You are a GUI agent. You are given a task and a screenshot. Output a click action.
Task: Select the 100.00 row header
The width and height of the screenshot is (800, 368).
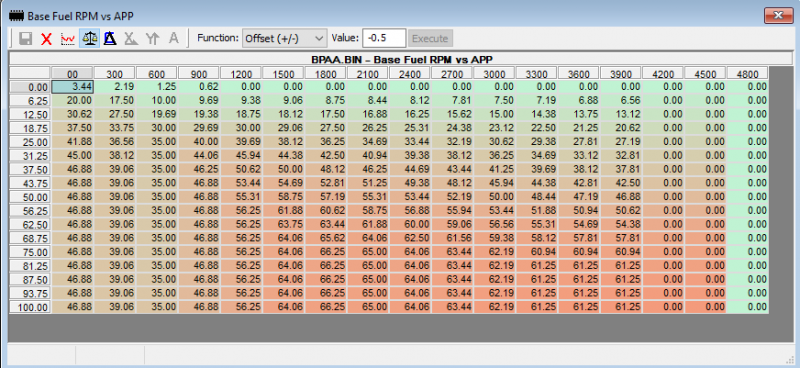[30, 308]
